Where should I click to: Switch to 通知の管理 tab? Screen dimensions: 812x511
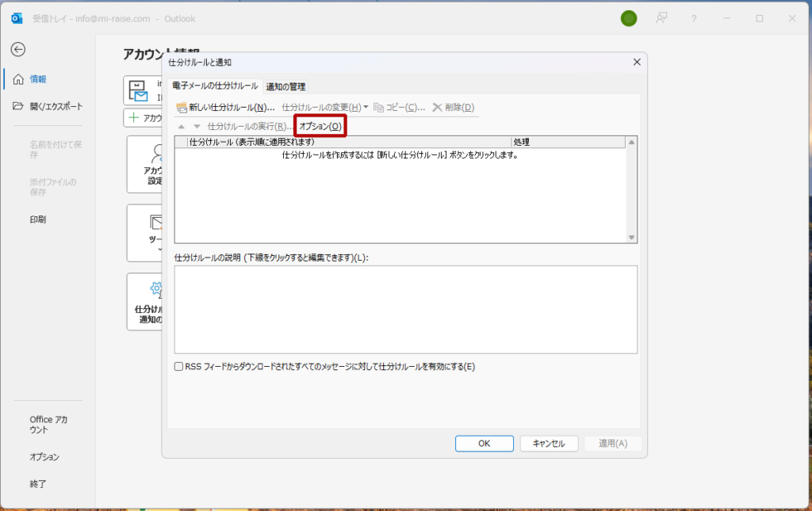[285, 86]
